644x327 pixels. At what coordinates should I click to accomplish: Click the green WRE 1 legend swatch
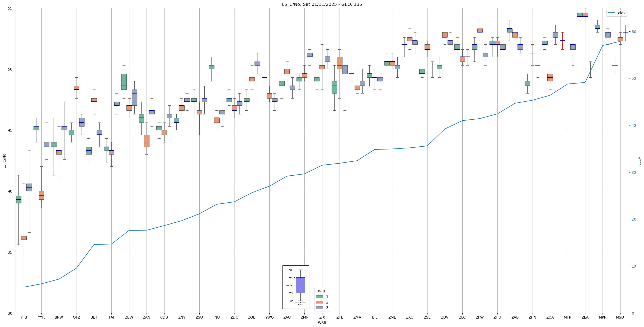point(319,297)
